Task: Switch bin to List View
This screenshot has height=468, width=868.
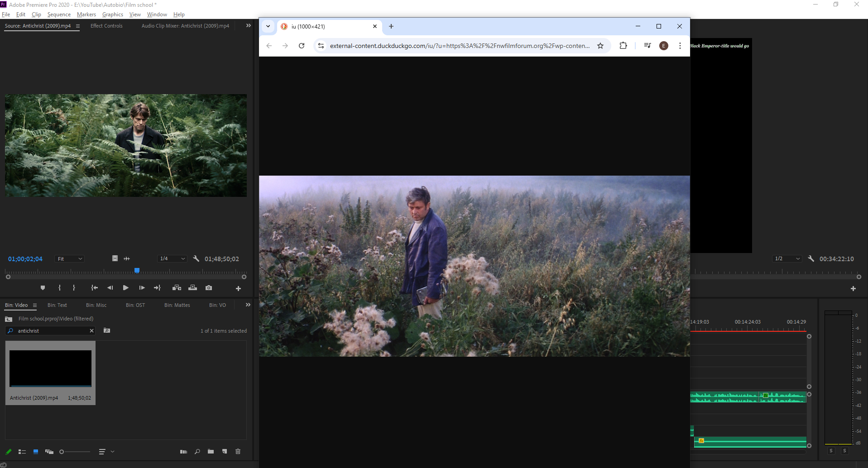Action: [x=22, y=452]
